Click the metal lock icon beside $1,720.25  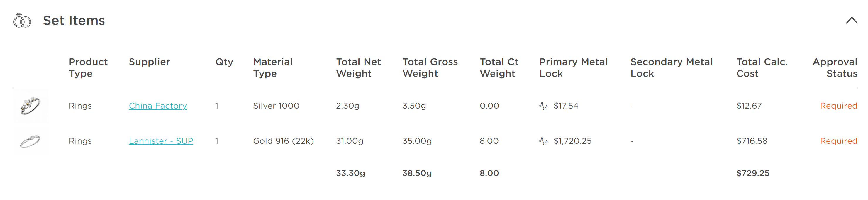pos(543,141)
